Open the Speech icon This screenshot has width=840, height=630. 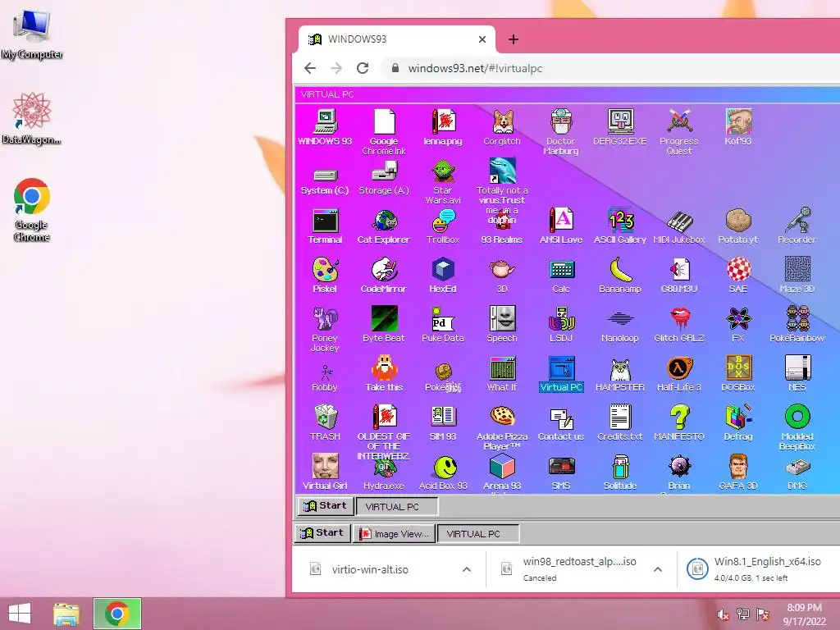[x=501, y=324]
